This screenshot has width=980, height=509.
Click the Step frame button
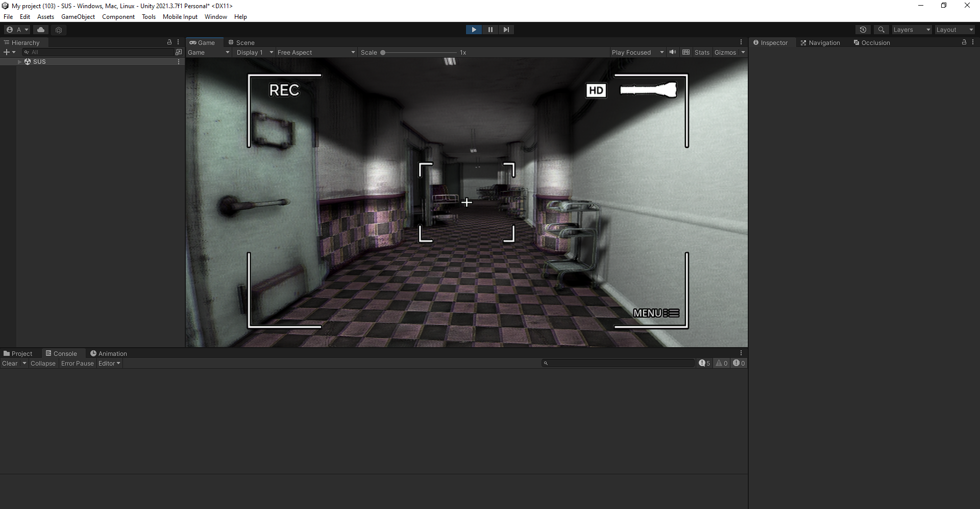tap(506, 30)
